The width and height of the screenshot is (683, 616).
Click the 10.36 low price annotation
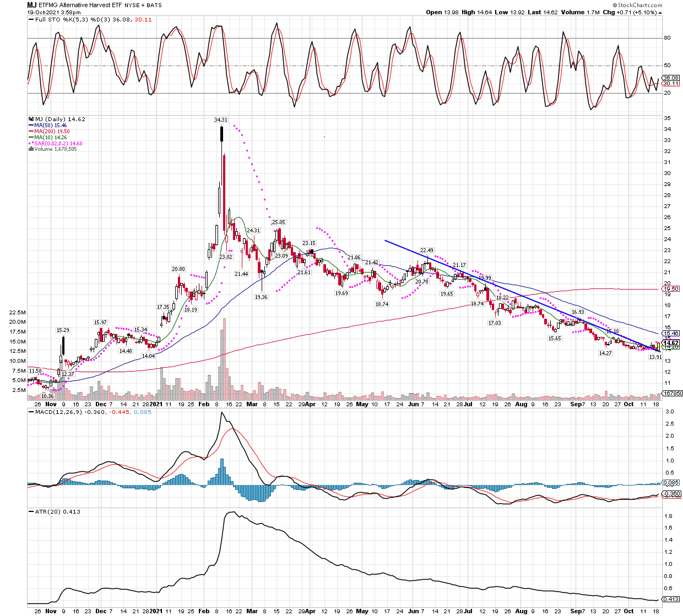(x=48, y=396)
